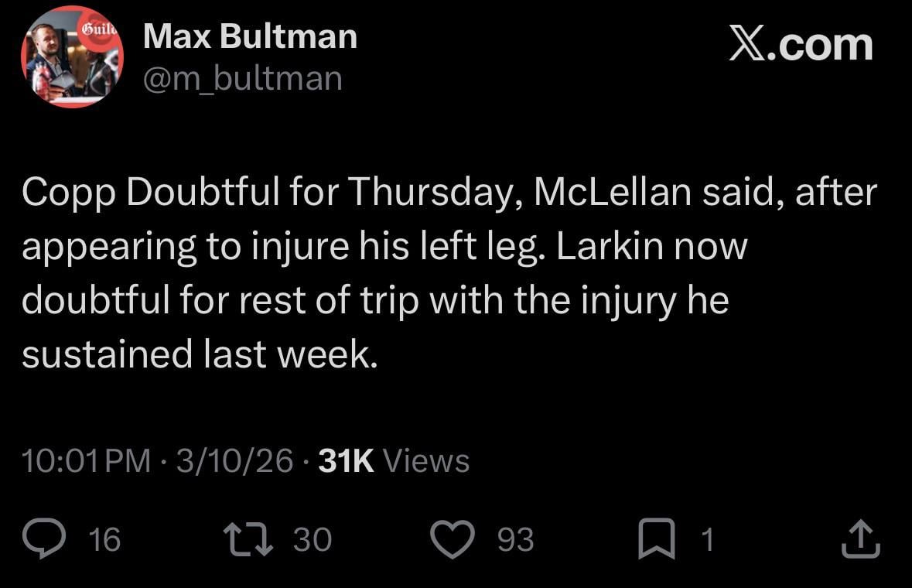Click the repost count of 30
The image size is (912, 588).
[x=313, y=539]
